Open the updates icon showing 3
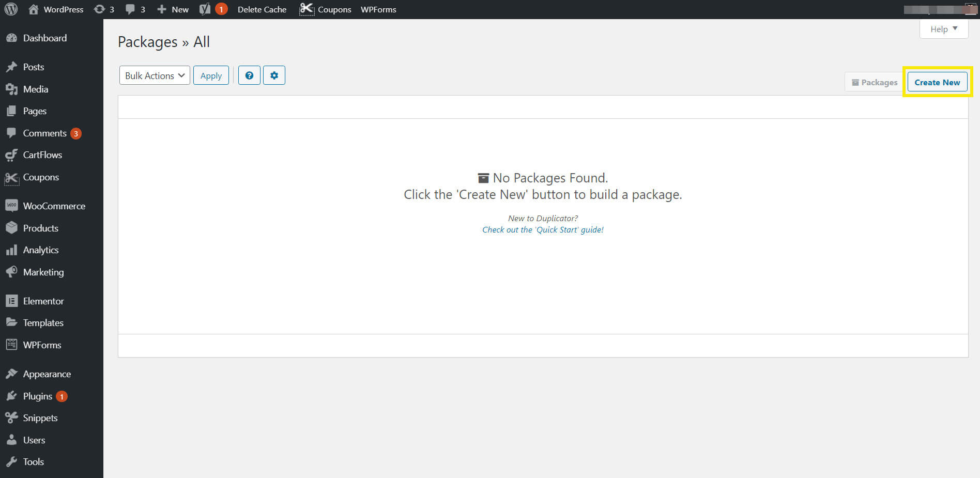The image size is (980, 478). (100, 9)
